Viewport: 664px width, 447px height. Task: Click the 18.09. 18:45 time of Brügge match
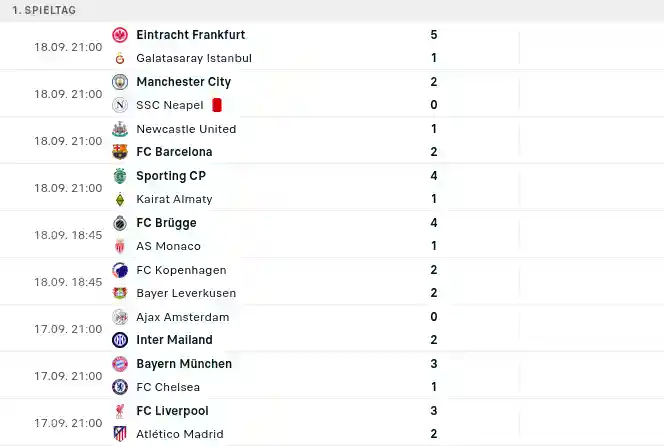tap(68, 235)
